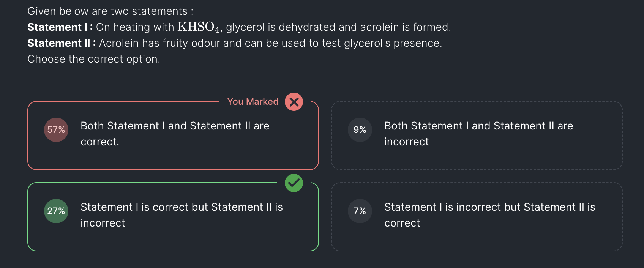
Task: Click "Acrolein has fruity odour" sentence
Action: click(x=159, y=43)
